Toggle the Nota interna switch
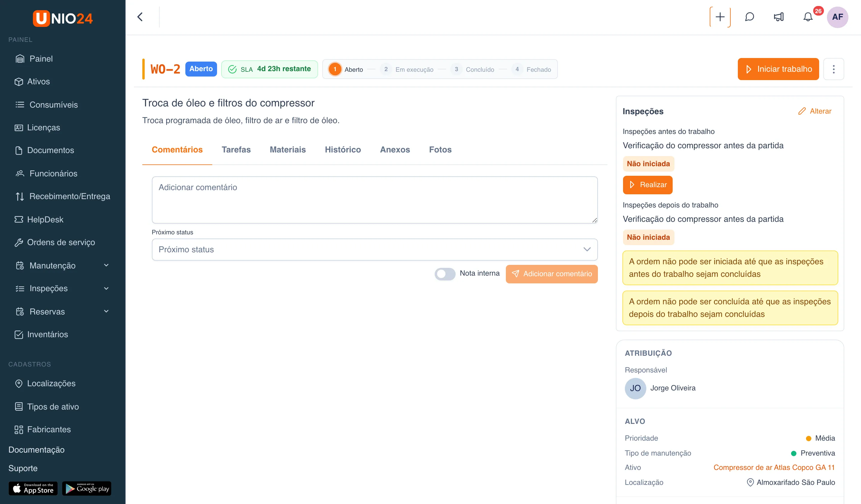The height and width of the screenshot is (504, 861). 445,274
